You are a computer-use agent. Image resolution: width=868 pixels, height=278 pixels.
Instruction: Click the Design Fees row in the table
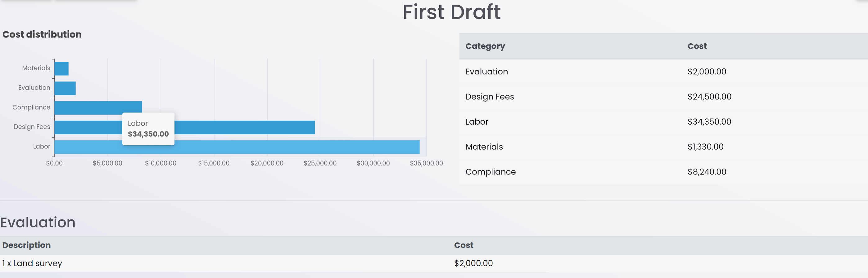[489, 97]
